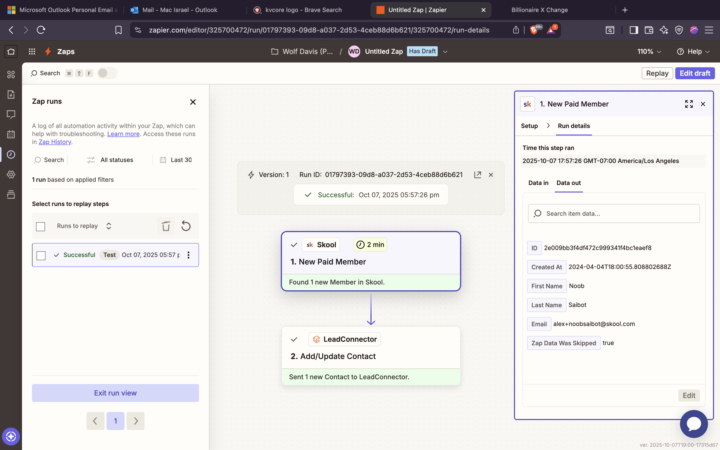Click the Edit draft button

[694, 73]
